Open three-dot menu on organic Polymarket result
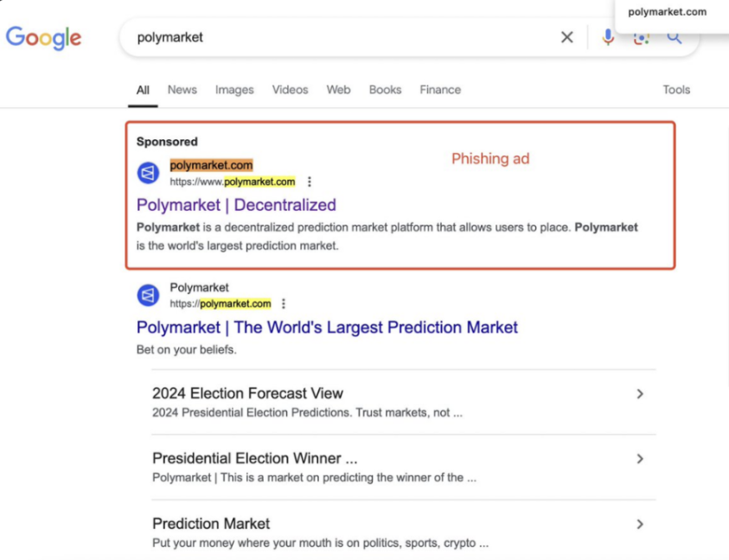Viewport: 729px width, 560px height. 284,303
